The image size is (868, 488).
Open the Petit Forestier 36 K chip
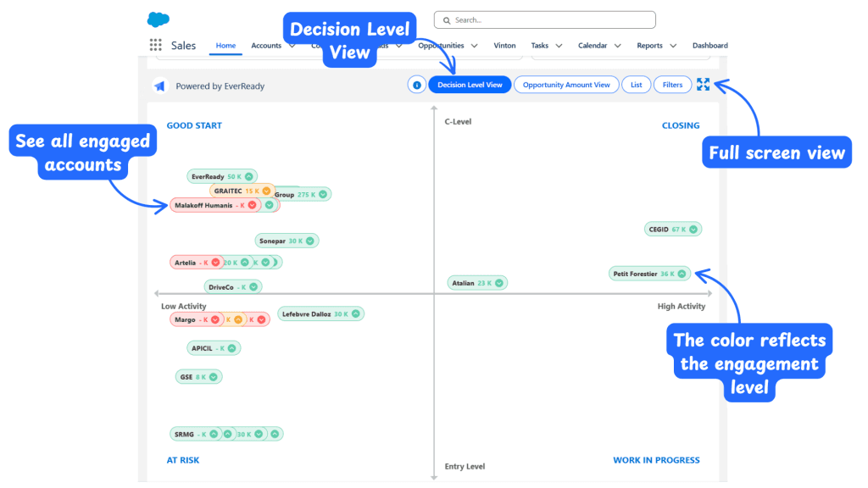point(649,274)
